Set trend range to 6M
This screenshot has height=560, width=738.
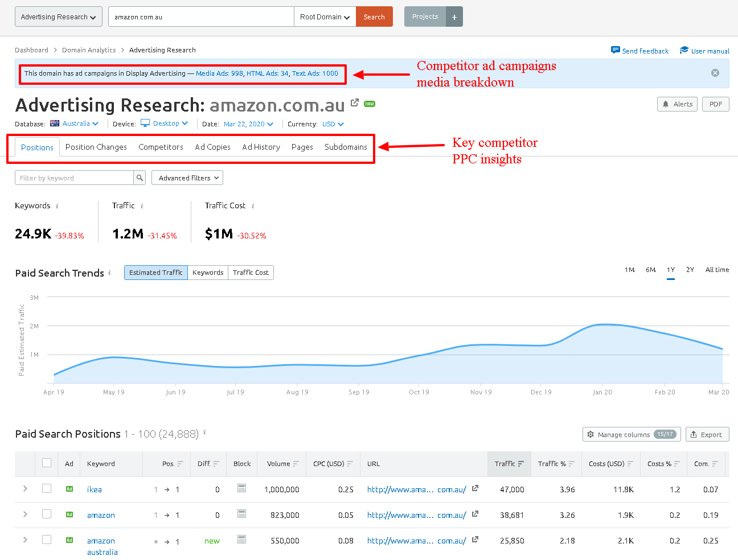pos(651,270)
